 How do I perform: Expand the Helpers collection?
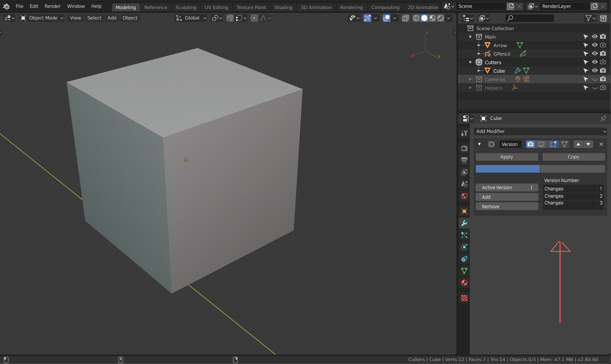pyautogui.click(x=470, y=88)
